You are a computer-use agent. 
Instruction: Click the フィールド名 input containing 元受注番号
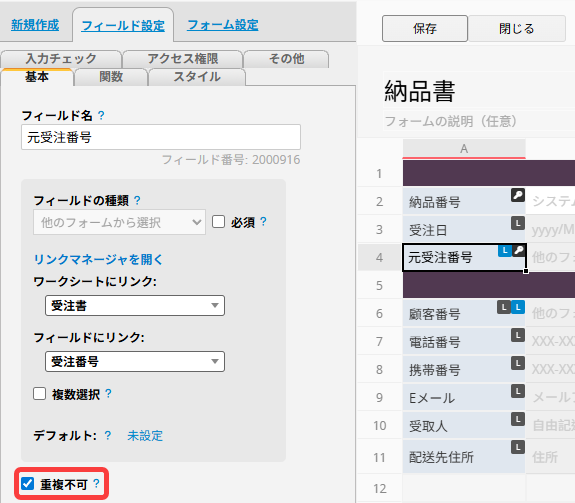pos(161,137)
